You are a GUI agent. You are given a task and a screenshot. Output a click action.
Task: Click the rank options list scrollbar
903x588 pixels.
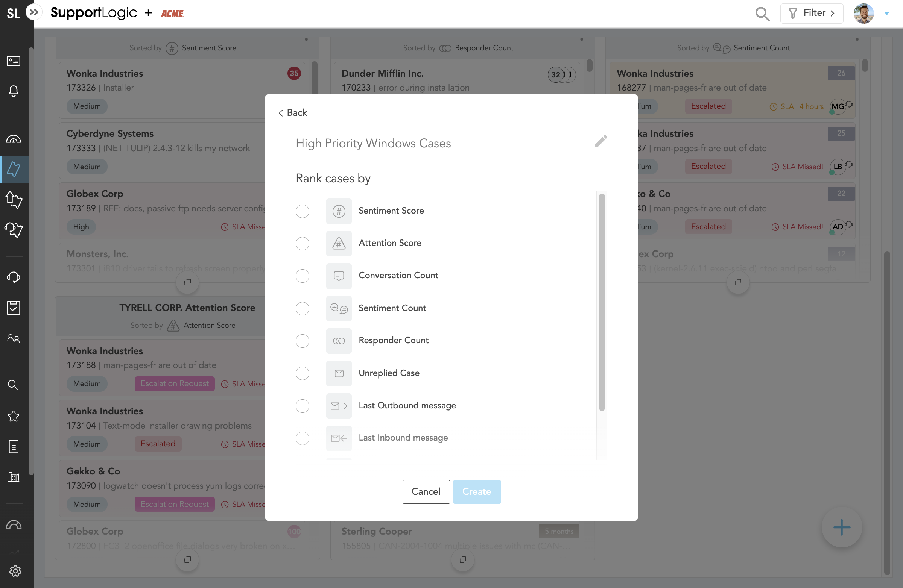click(601, 302)
